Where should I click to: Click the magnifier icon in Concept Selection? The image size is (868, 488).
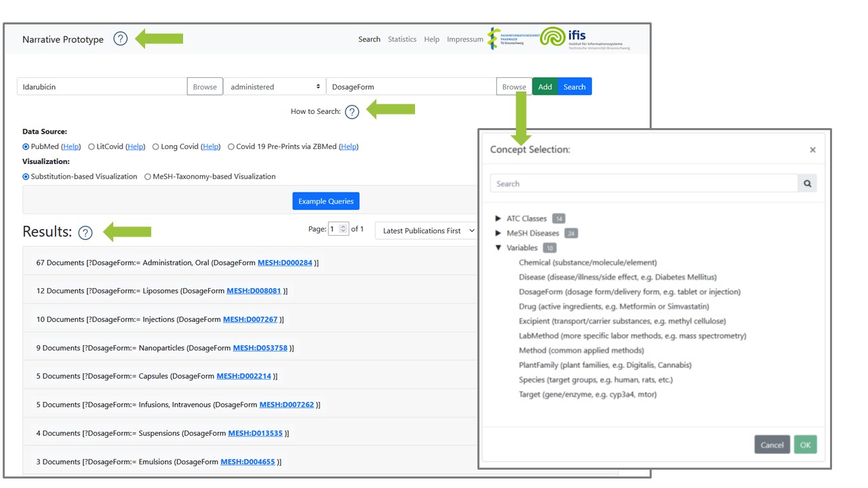click(807, 184)
